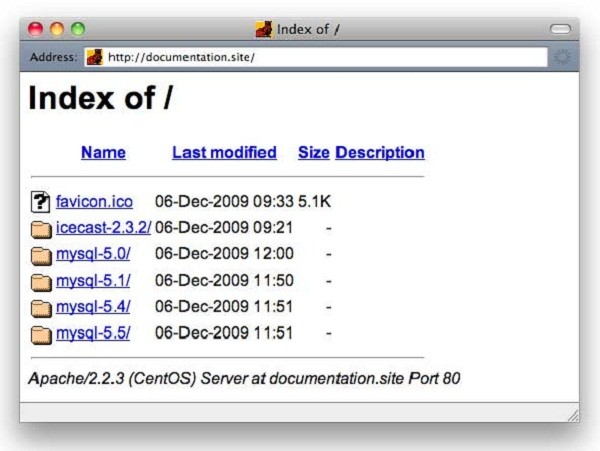Click the 'Index of /' page heading

pos(101,98)
